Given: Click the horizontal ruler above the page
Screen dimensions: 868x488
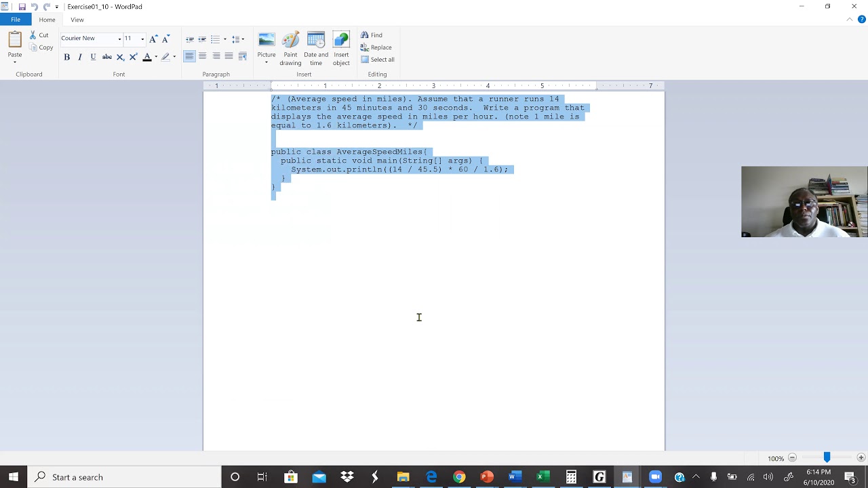Looking at the screenshot, I should (434, 85).
